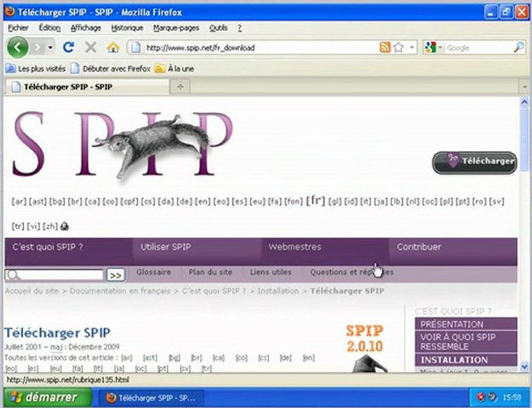Open the Fichier menu

click(x=18, y=28)
